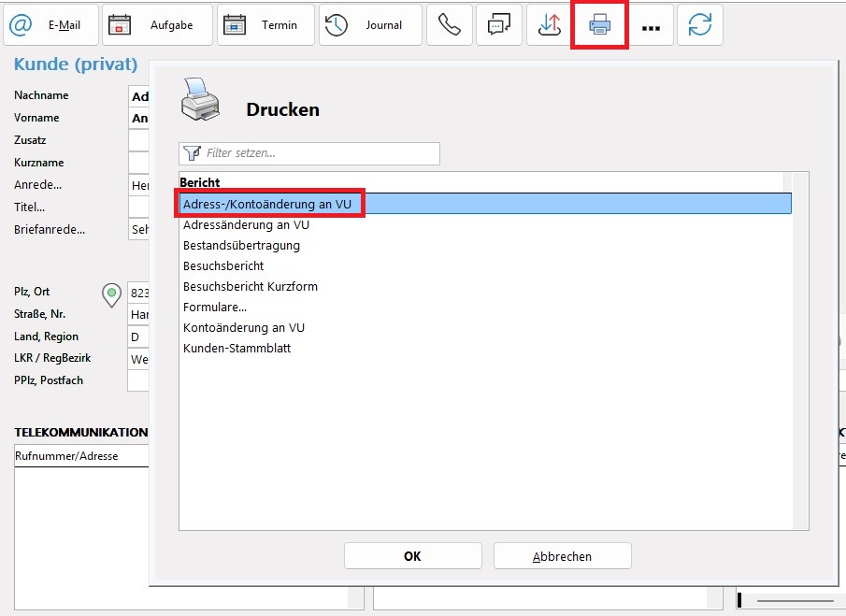Click the phone call icon
Image resolution: width=846 pixels, height=616 pixels.
tap(449, 25)
